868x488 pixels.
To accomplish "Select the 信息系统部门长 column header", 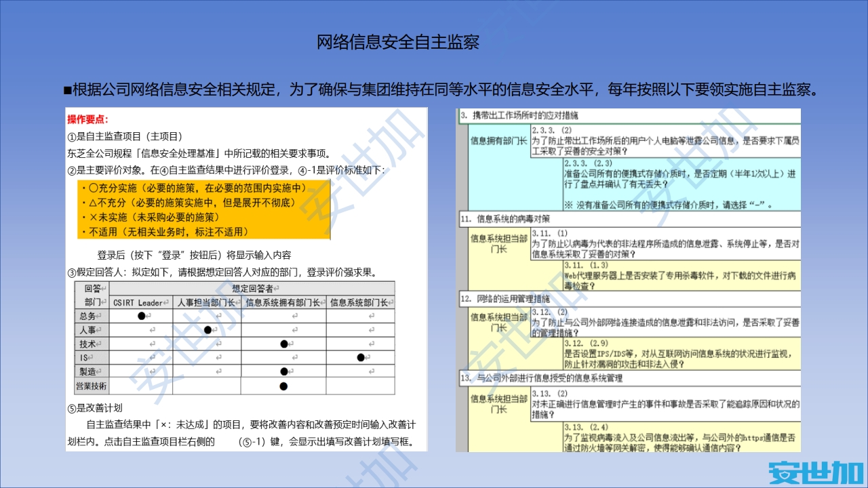I will (x=361, y=303).
